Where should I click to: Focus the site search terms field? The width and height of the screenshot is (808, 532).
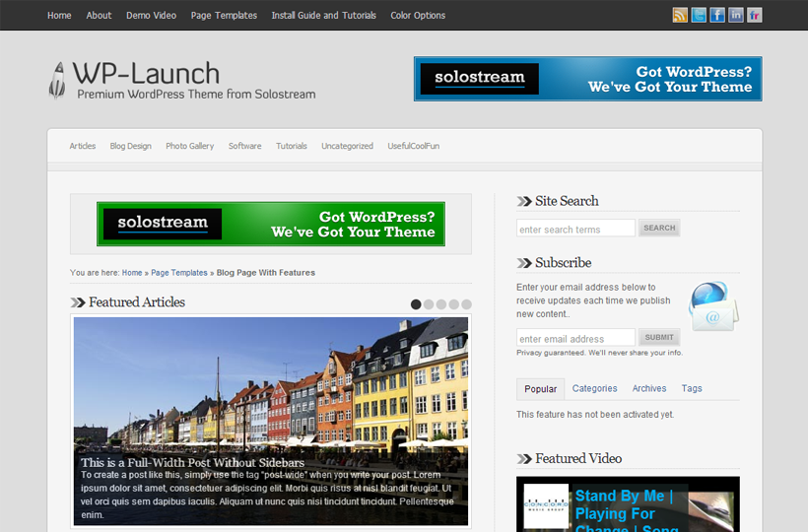click(575, 229)
